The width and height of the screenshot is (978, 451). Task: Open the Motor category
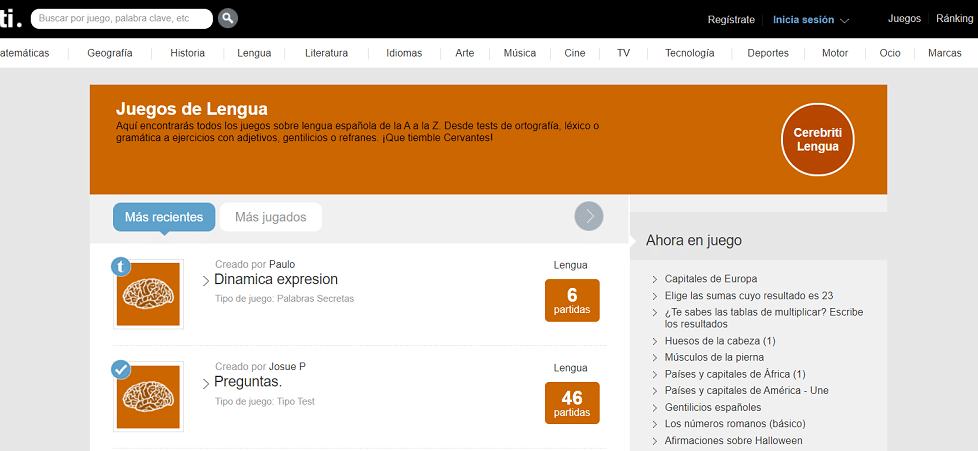point(835,53)
